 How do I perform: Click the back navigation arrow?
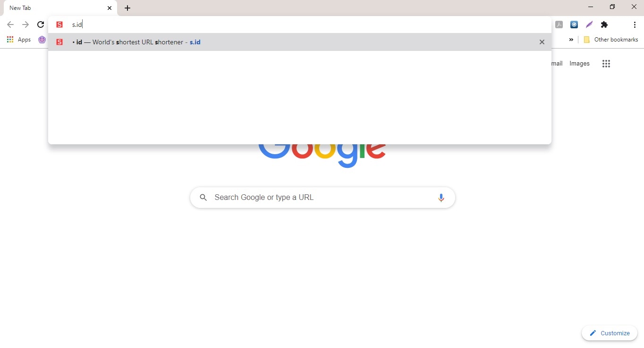point(10,25)
